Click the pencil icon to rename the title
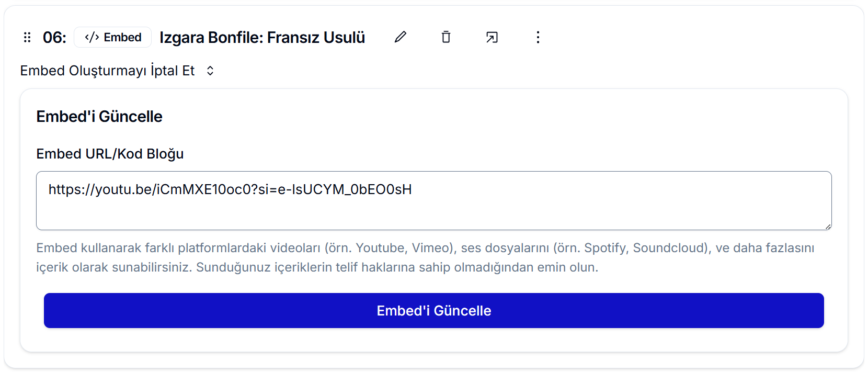Image resolution: width=868 pixels, height=372 pixels. tap(401, 37)
